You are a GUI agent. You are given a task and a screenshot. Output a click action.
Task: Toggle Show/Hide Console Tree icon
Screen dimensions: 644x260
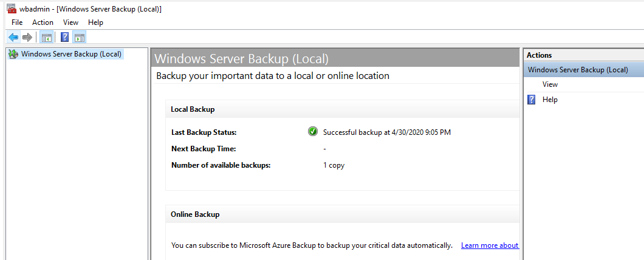pyautogui.click(x=47, y=38)
